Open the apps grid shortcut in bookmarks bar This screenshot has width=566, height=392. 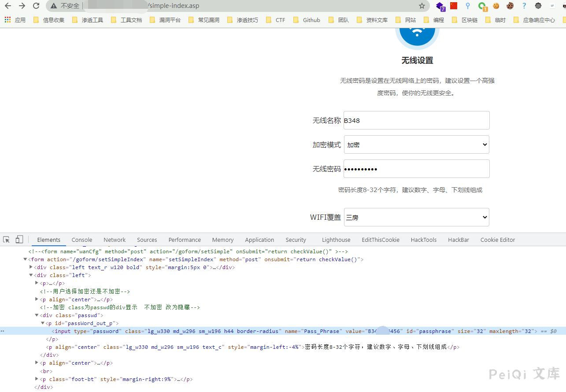coord(7,20)
